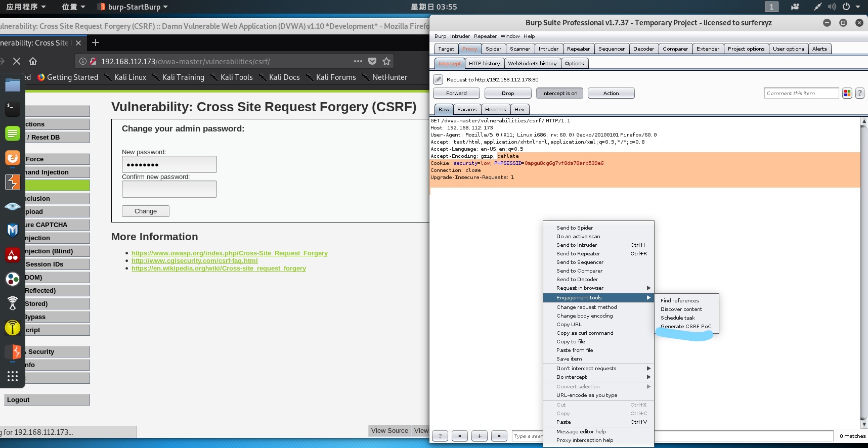Open the Decoder tab

pyautogui.click(x=643, y=49)
